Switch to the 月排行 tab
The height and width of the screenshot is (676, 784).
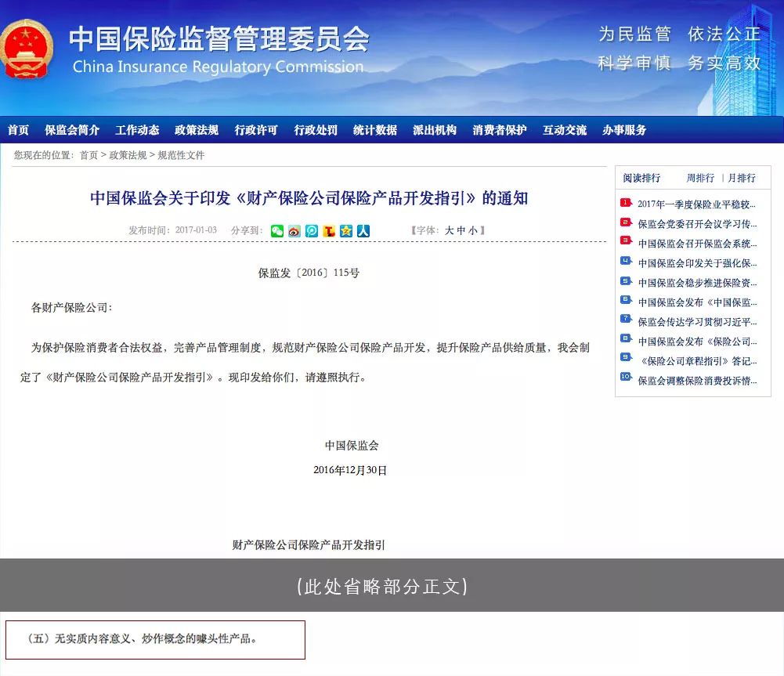pyautogui.click(x=742, y=178)
